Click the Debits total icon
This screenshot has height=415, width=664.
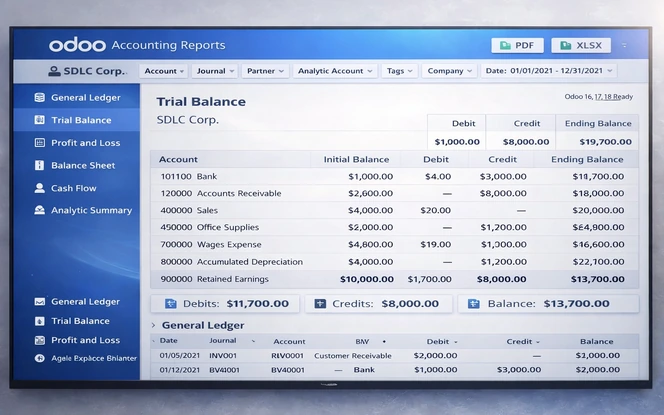click(x=170, y=304)
